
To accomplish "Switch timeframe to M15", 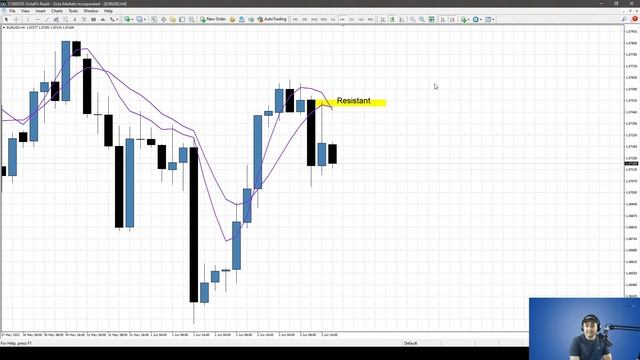I will (x=314, y=19).
